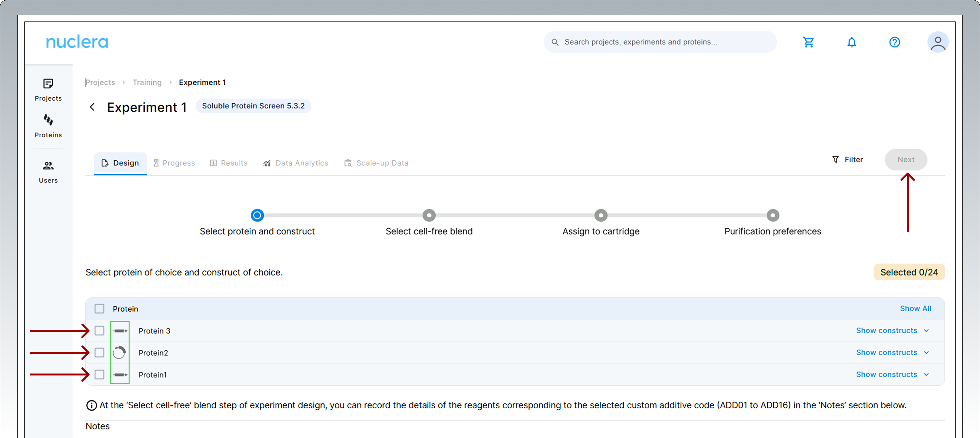Switch to the Progress tab
The width and height of the screenshot is (980, 438).
(174, 163)
